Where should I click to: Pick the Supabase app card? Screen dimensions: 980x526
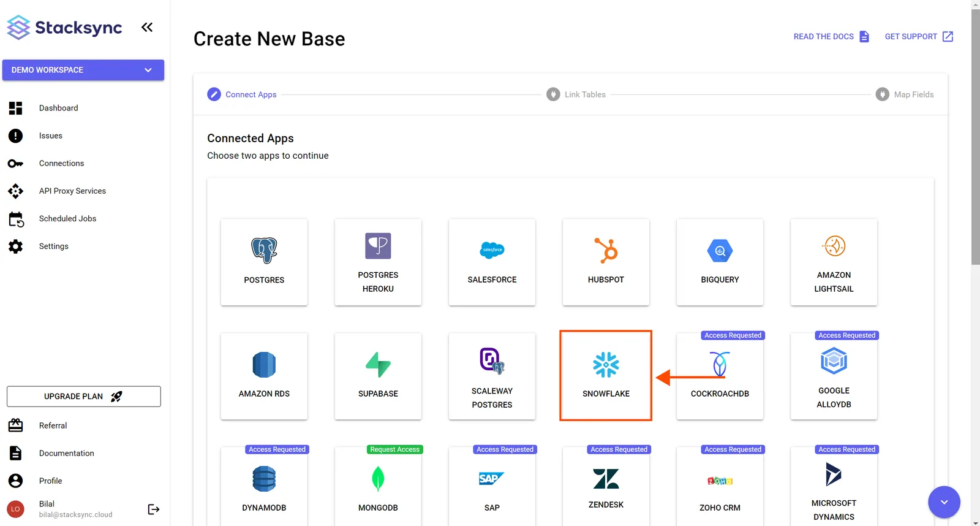378,376
